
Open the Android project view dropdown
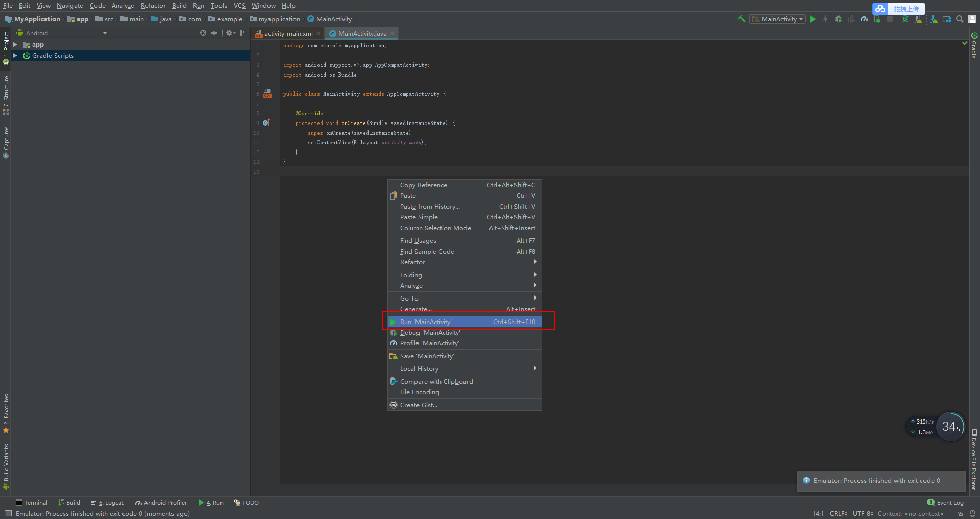point(61,33)
